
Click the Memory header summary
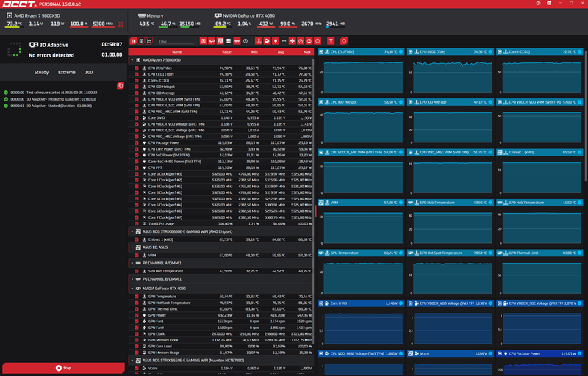coord(170,21)
